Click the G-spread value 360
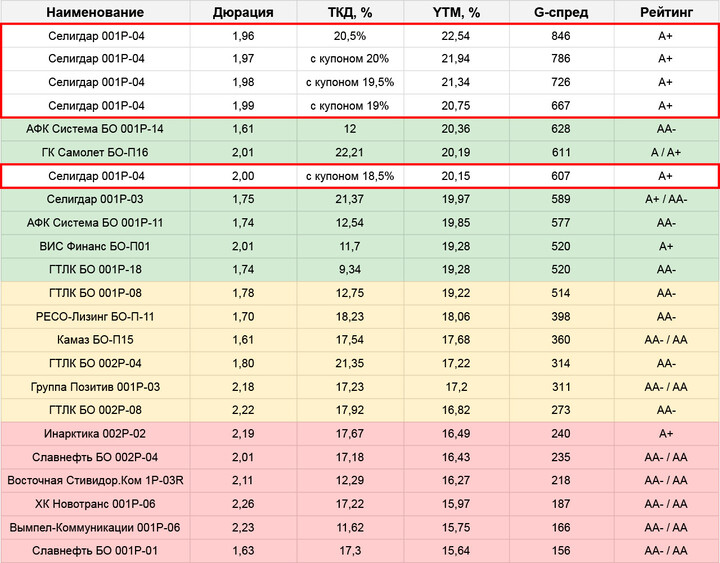 click(561, 340)
